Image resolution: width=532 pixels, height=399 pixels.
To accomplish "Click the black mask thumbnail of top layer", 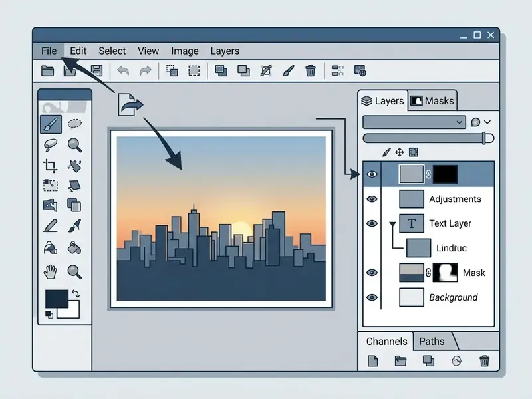I will (445, 174).
